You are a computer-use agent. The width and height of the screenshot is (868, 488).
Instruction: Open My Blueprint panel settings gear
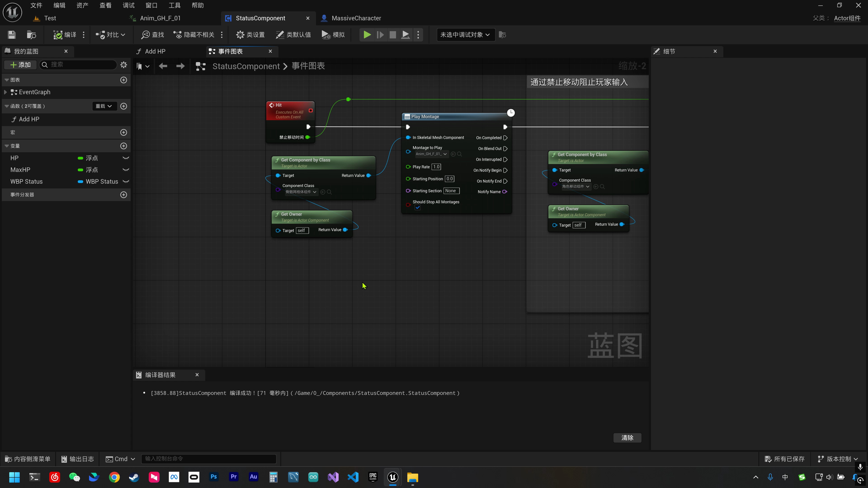click(x=124, y=65)
